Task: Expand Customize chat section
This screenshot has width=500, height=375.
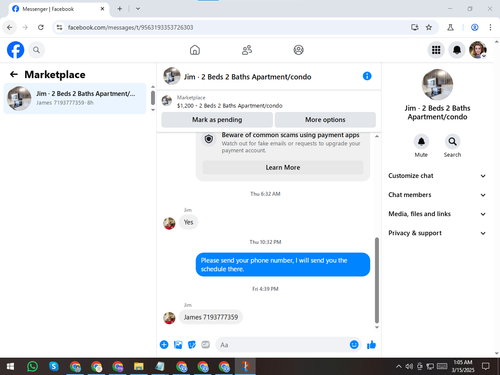Action: tap(437, 176)
